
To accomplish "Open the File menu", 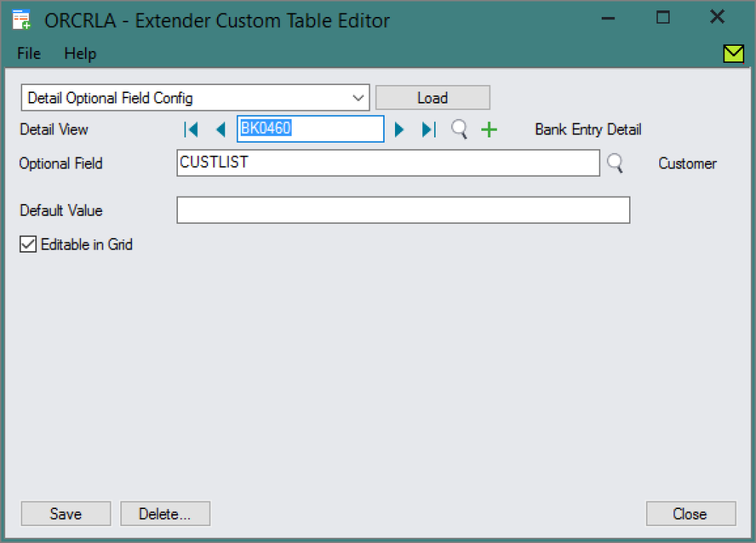I will pyautogui.click(x=28, y=53).
